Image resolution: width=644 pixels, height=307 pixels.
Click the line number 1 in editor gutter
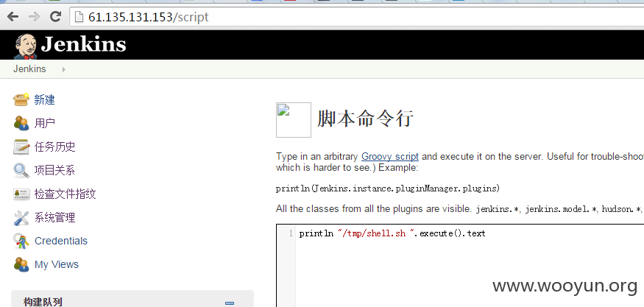[x=291, y=233]
